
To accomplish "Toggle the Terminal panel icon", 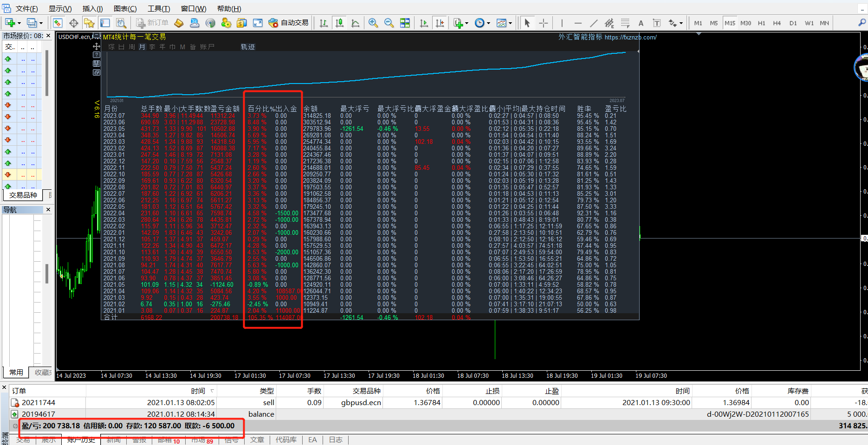I will click(105, 23).
